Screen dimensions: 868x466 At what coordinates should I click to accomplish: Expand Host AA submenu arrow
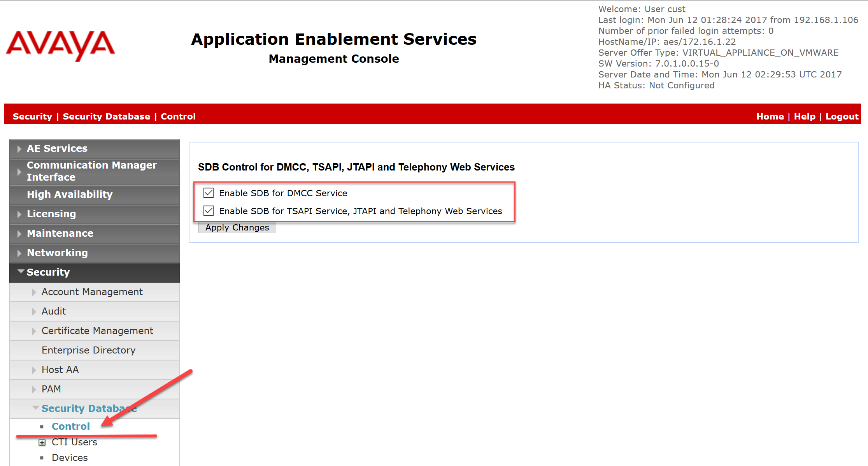pyautogui.click(x=34, y=370)
